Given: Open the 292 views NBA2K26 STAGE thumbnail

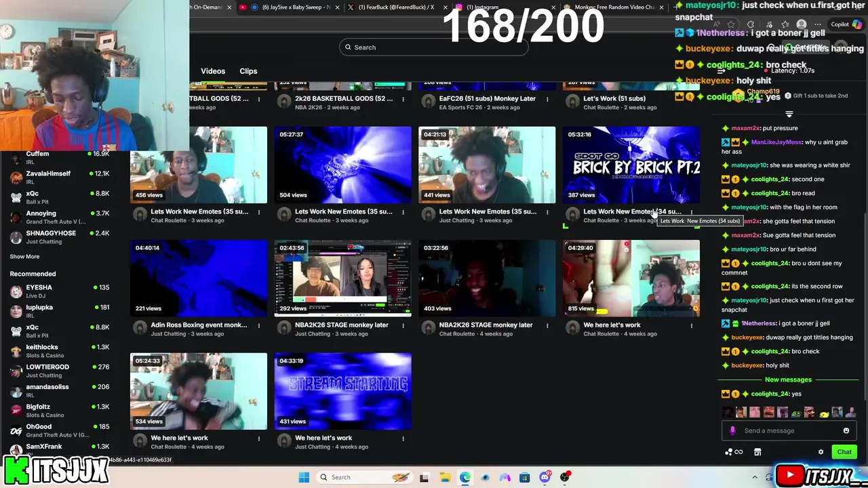Looking at the screenshot, I should [x=342, y=278].
